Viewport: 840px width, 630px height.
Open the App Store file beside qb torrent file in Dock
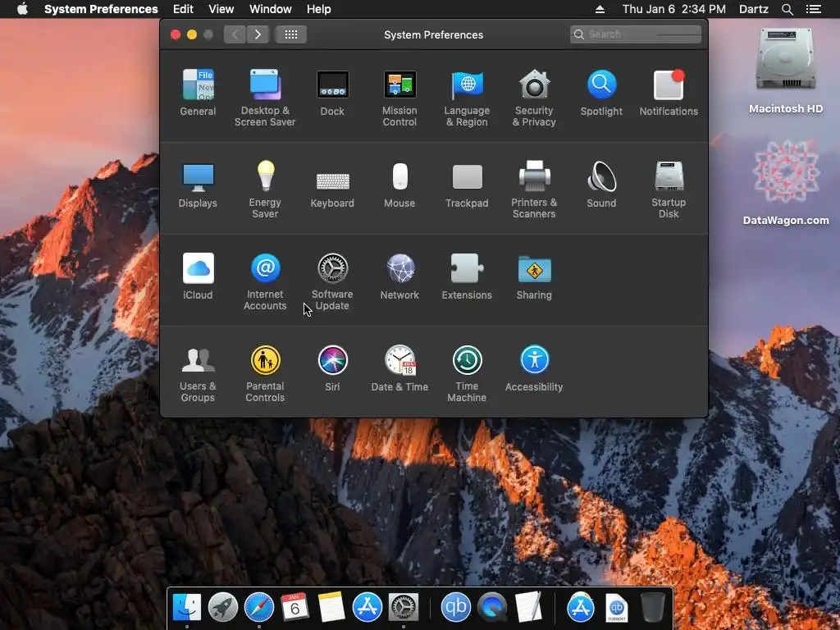point(581,607)
